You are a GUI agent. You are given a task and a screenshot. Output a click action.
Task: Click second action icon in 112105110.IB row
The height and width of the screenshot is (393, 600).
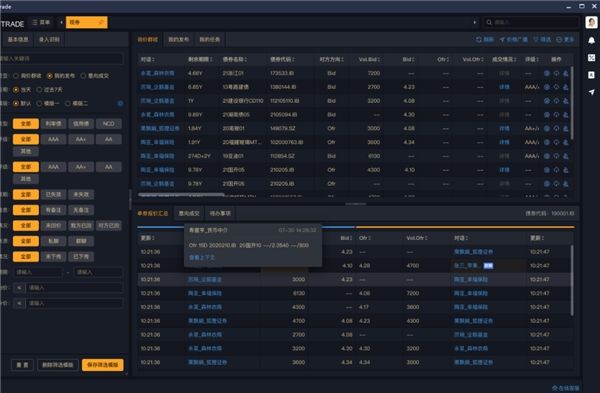[556, 101]
